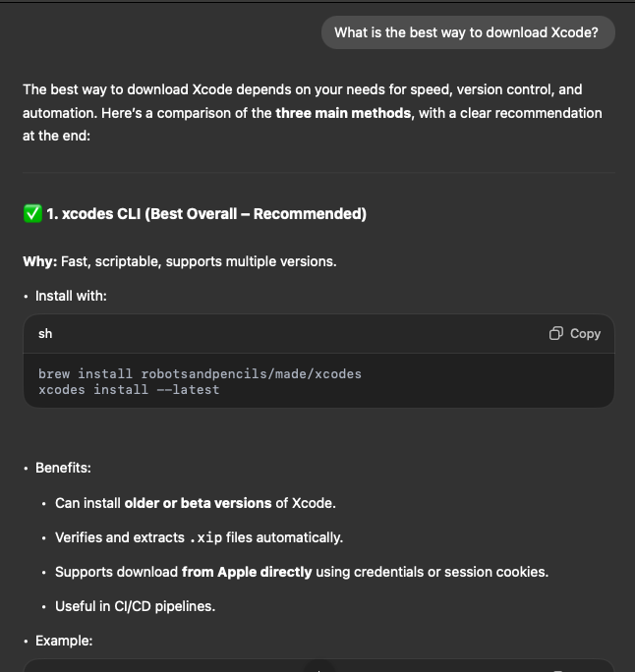Click the "Benefits:" bullet item
This screenshot has height=672, width=635.
click(64, 468)
